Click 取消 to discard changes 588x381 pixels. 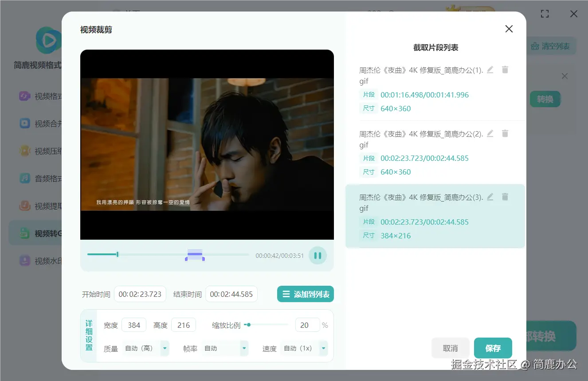coord(451,348)
